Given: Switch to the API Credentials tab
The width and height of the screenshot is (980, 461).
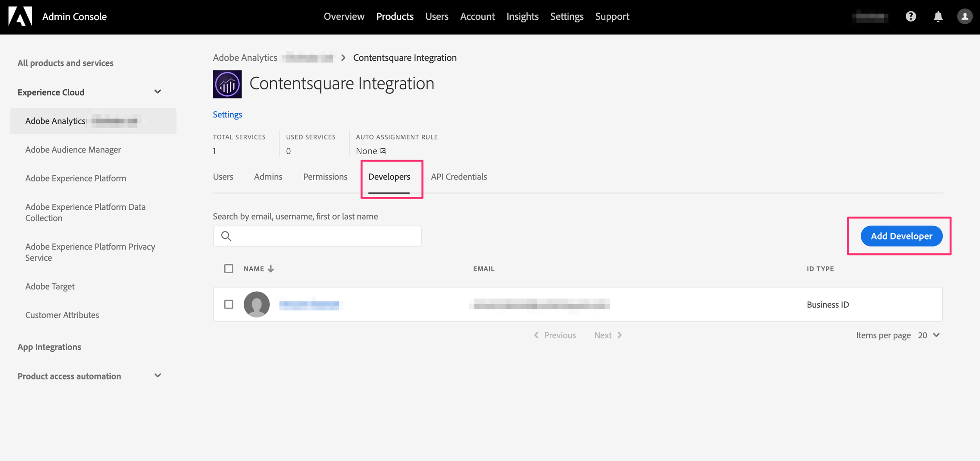Looking at the screenshot, I should click(459, 177).
